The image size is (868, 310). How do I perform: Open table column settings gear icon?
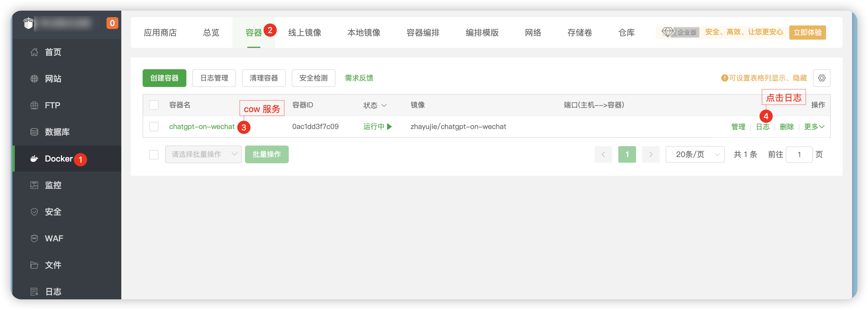822,78
